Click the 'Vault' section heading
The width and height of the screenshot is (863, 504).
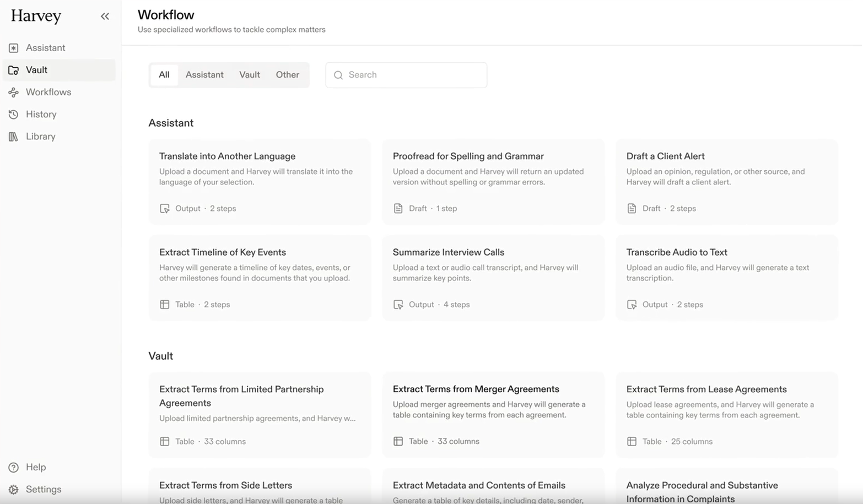coord(161,356)
